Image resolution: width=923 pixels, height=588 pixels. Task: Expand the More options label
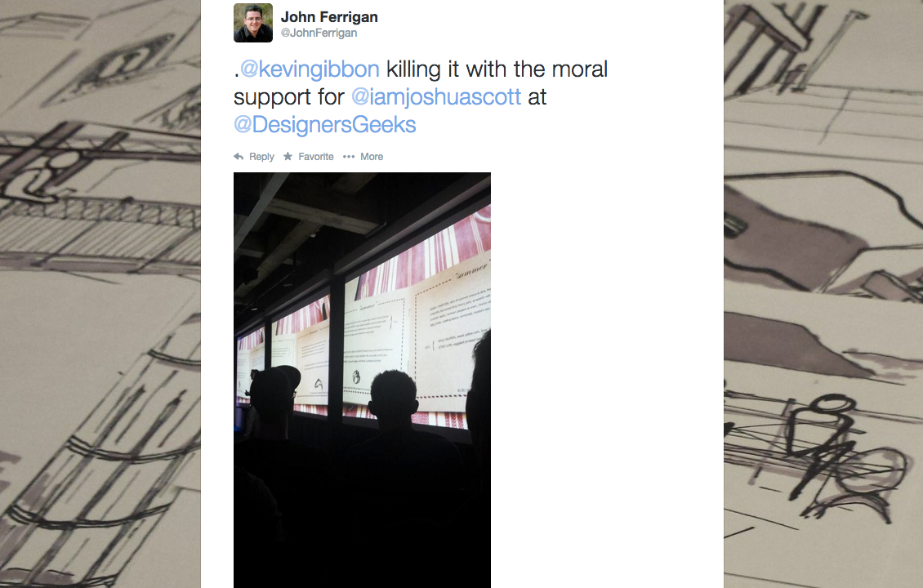coord(372,157)
